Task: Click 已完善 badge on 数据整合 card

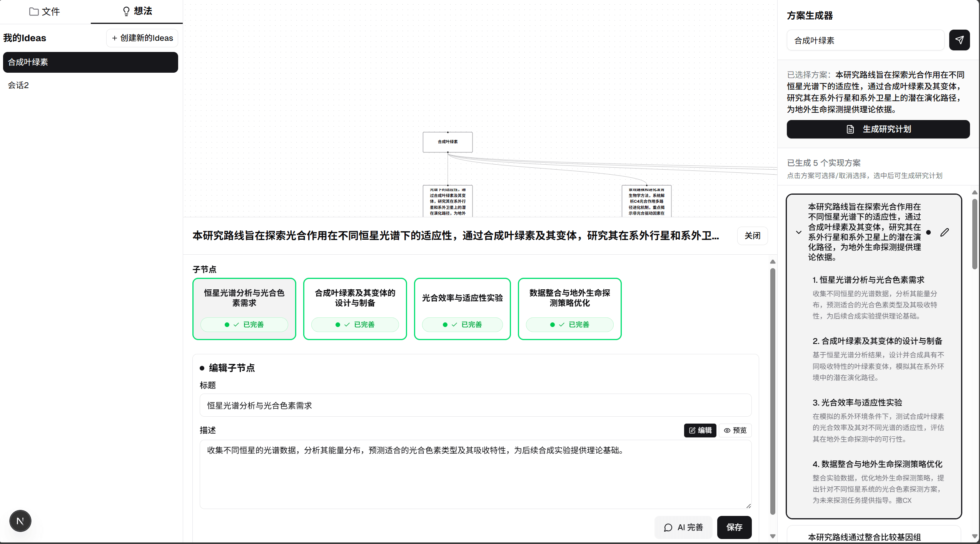Action: [569, 325]
